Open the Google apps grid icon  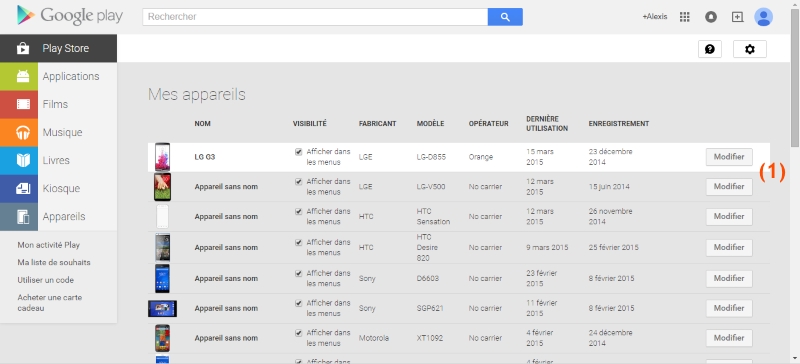point(685,17)
